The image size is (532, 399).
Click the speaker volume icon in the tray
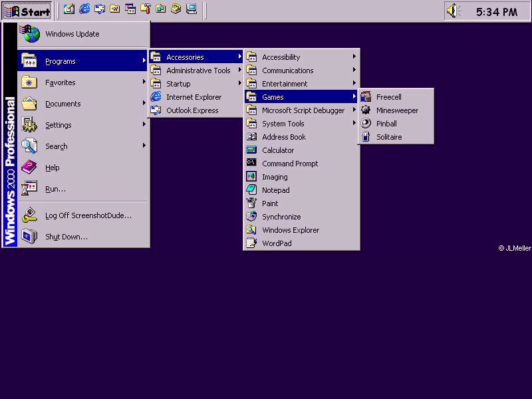click(454, 11)
